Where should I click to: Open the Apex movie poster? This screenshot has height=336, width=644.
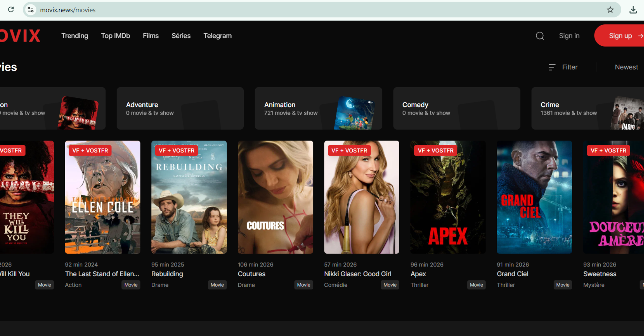pos(448,197)
